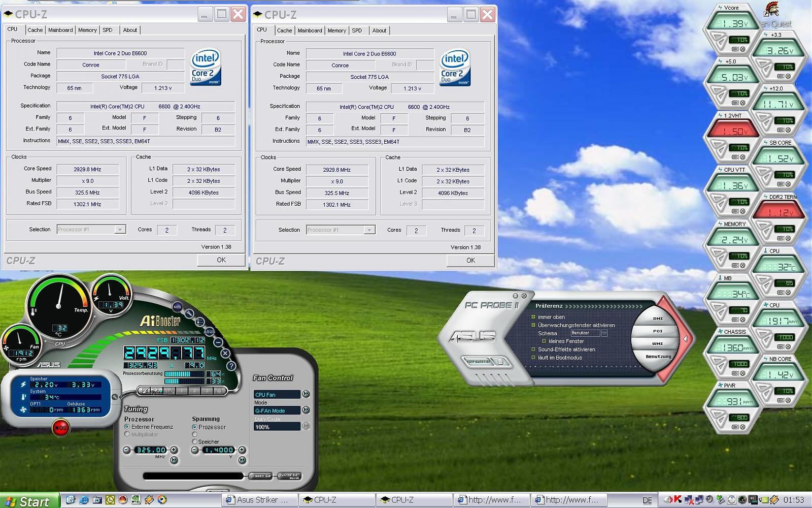Increase external frequency with plus button
Screen dimensions: 812x508
coord(174,450)
